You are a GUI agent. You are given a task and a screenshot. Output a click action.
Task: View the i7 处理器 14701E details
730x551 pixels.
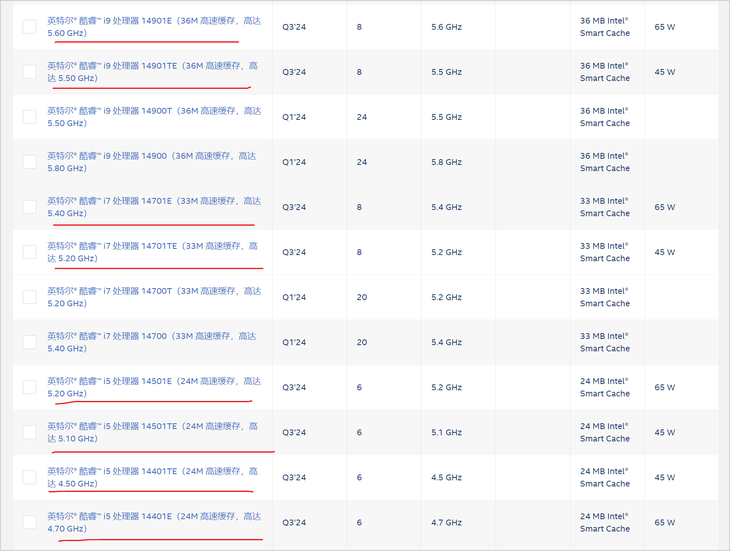(x=154, y=207)
